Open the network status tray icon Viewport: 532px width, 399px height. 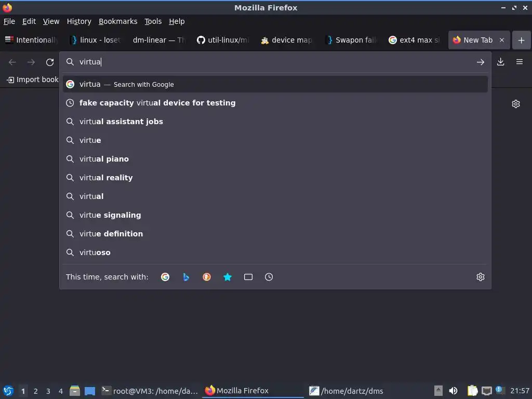486,391
